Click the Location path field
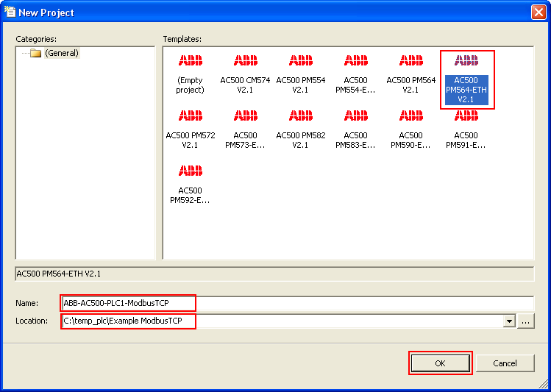The width and height of the screenshot is (551, 392). click(x=280, y=321)
